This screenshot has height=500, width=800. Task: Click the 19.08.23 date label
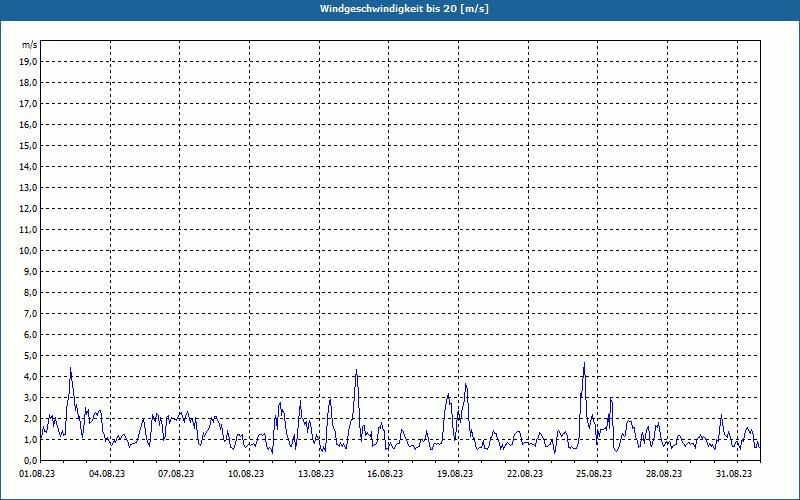coord(455,474)
